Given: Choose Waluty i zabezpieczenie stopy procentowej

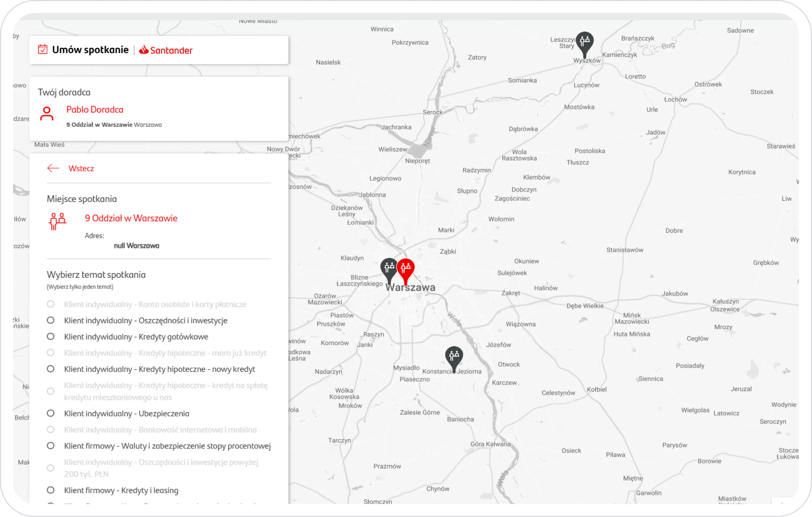Looking at the screenshot, I should tap(51, 446).
